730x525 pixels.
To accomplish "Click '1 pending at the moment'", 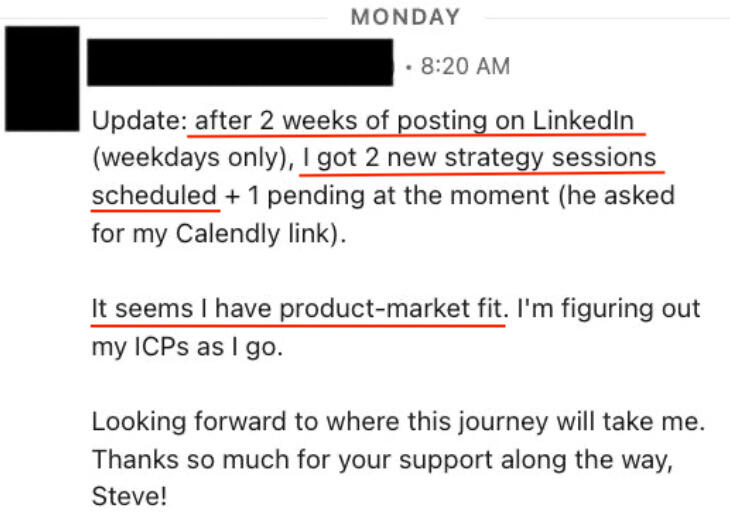I will [399, 195].
